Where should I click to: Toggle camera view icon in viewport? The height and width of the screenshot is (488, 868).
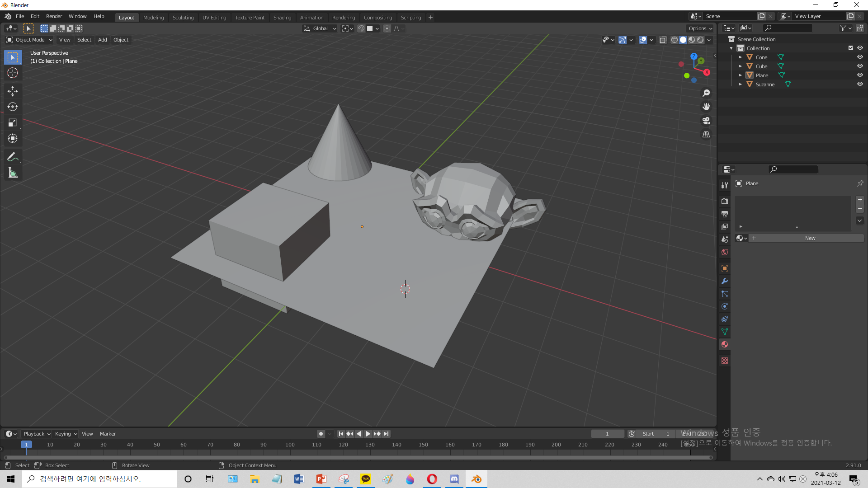click(x=706, y=121)
